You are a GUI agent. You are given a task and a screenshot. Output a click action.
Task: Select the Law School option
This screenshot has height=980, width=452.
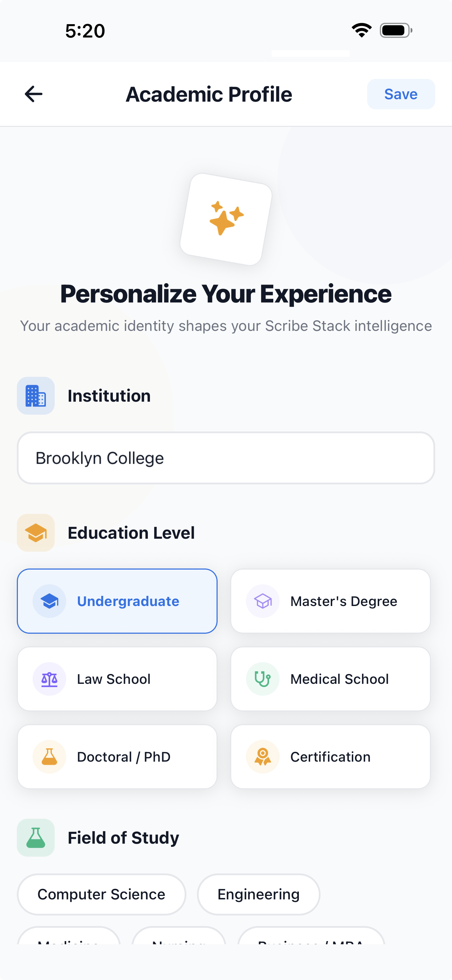click(117, 679)
